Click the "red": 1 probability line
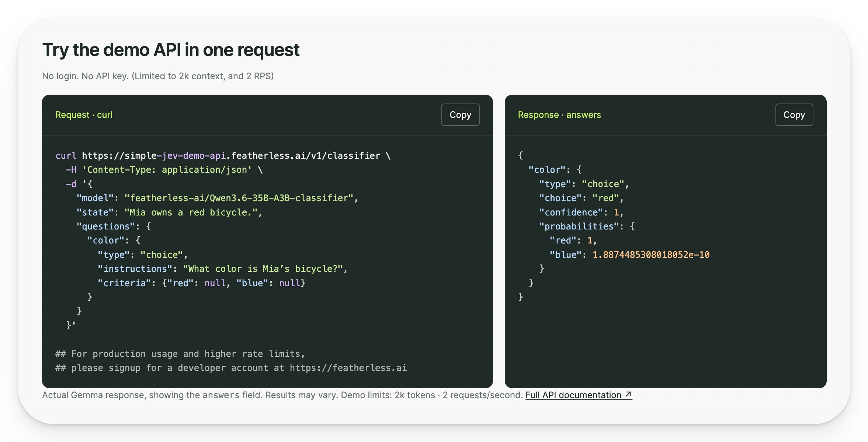Image resolution: width=868 pixels, height=442 pixels. (573, 240)
